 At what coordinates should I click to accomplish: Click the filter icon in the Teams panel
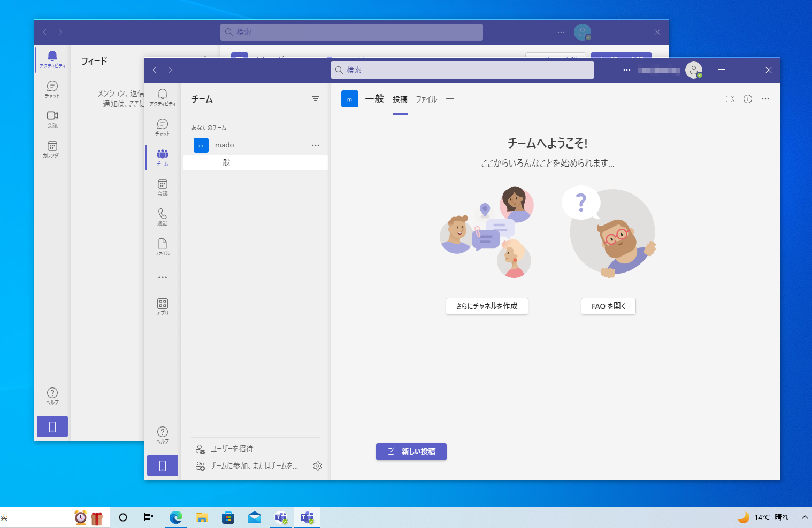(315, 99)
